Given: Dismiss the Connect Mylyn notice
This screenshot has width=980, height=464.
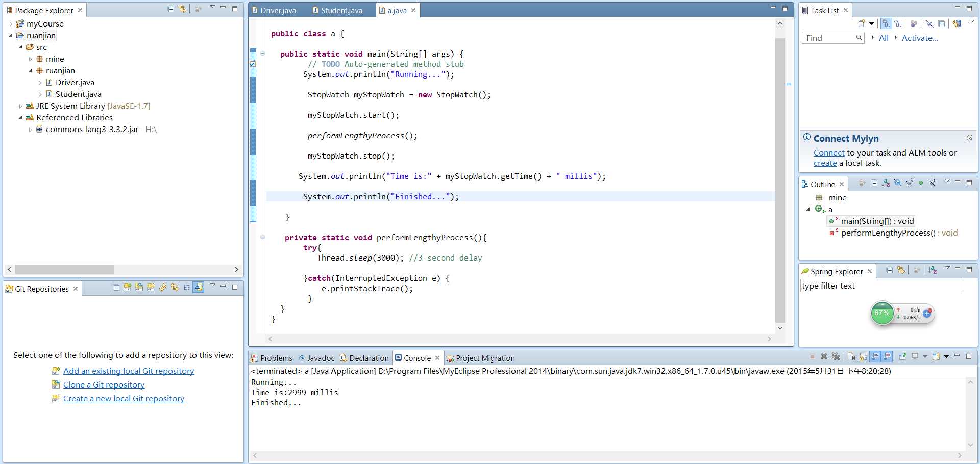Looking at the screenshot, I should [x=969, y=137].
